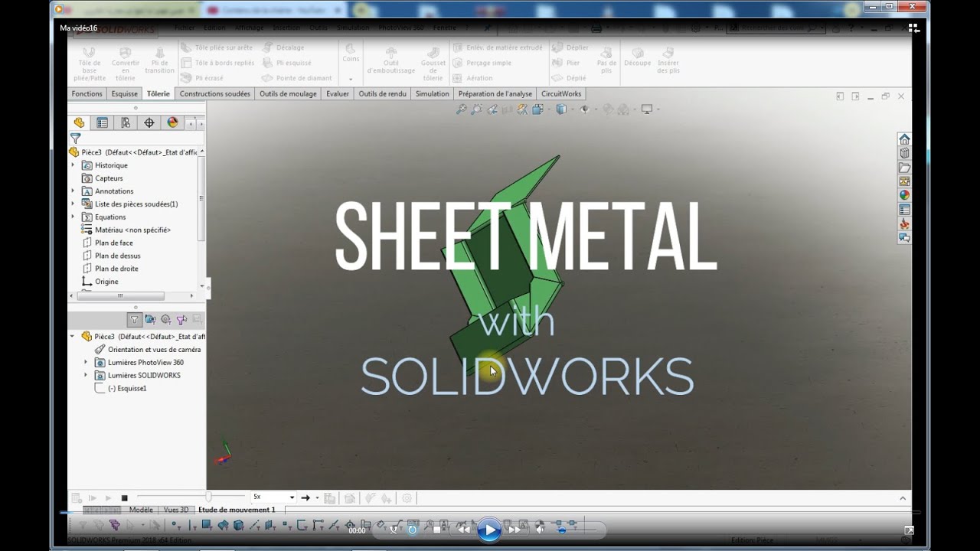Rewind the video player
This screenshot has width=980, height=551.
[x=462, y=529]
